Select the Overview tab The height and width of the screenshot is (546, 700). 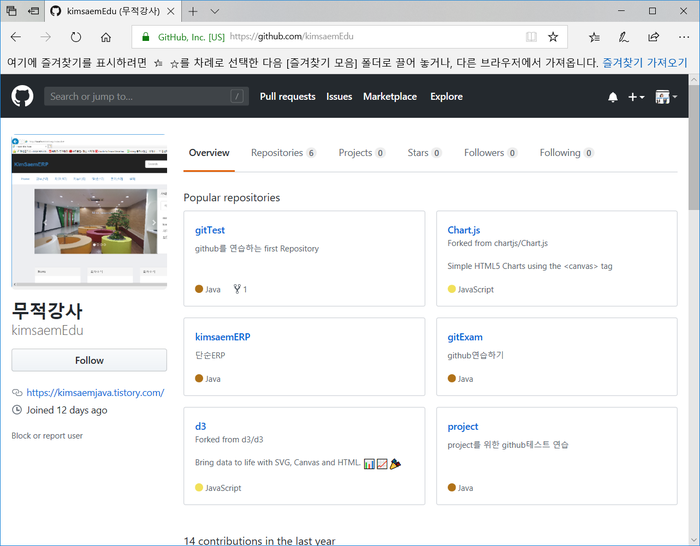pyautogui.click(x=209, y=153)
